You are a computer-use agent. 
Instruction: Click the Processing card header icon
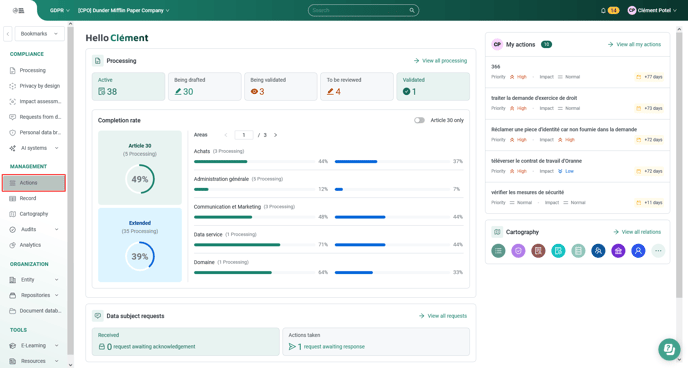[x=97, y=61]
